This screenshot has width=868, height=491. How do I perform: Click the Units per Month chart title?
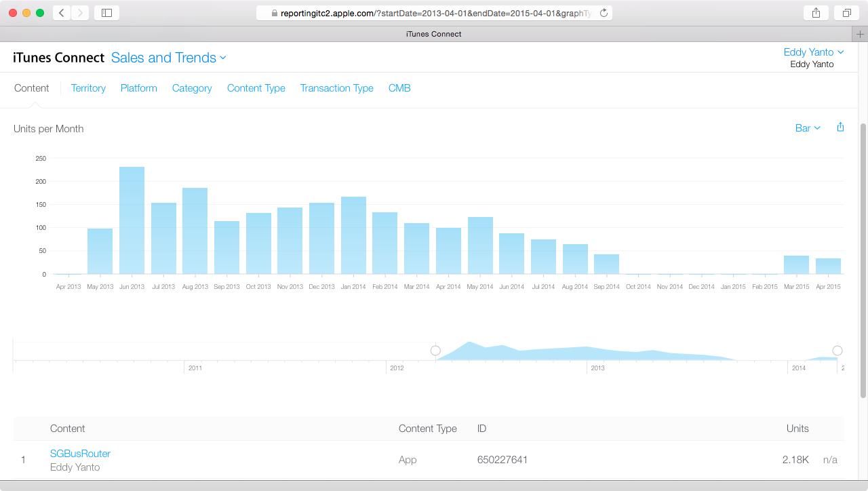pos(49,129)
